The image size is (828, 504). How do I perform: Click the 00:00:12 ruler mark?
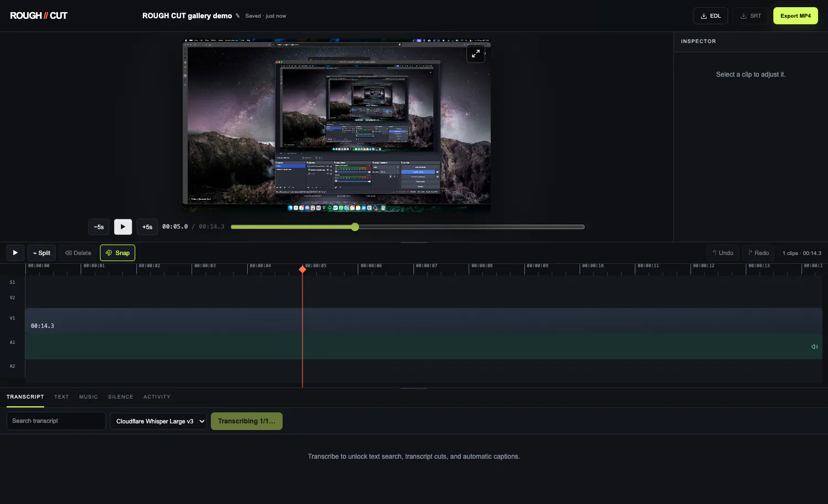(704, 266)
